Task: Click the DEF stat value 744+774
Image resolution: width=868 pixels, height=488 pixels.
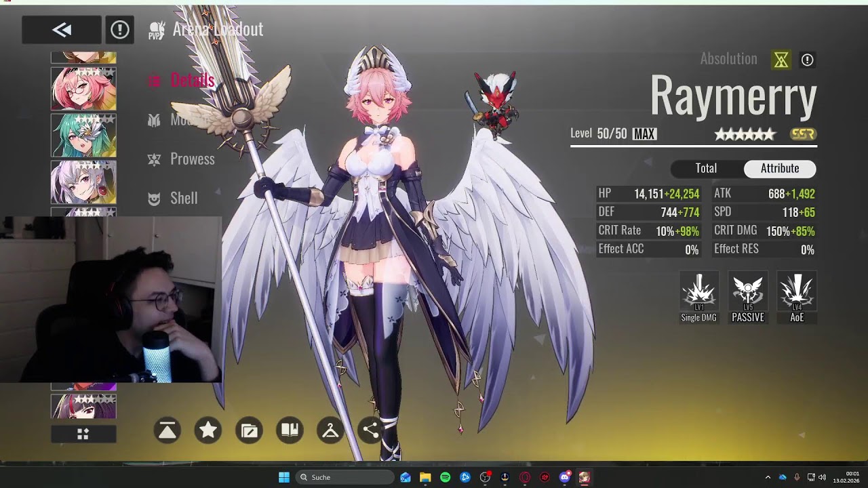Action: pyautogui.click(x=679, y=212)
